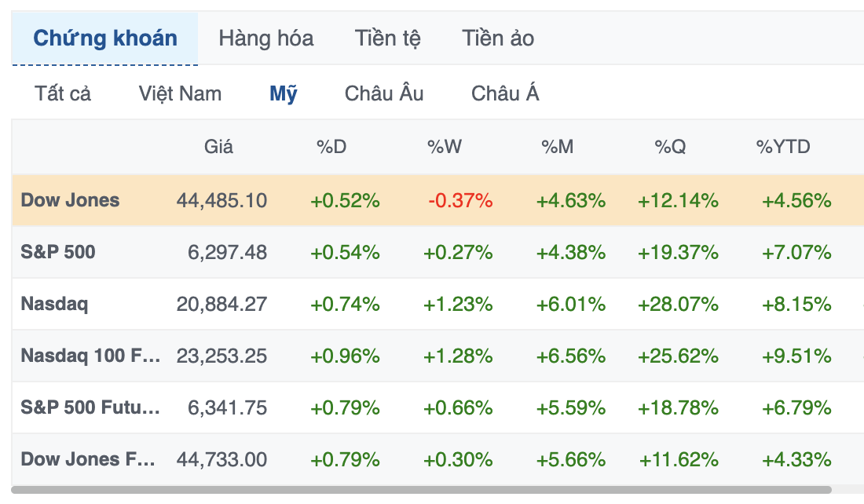Select the Chứng khoán tab

pos(104,38)
